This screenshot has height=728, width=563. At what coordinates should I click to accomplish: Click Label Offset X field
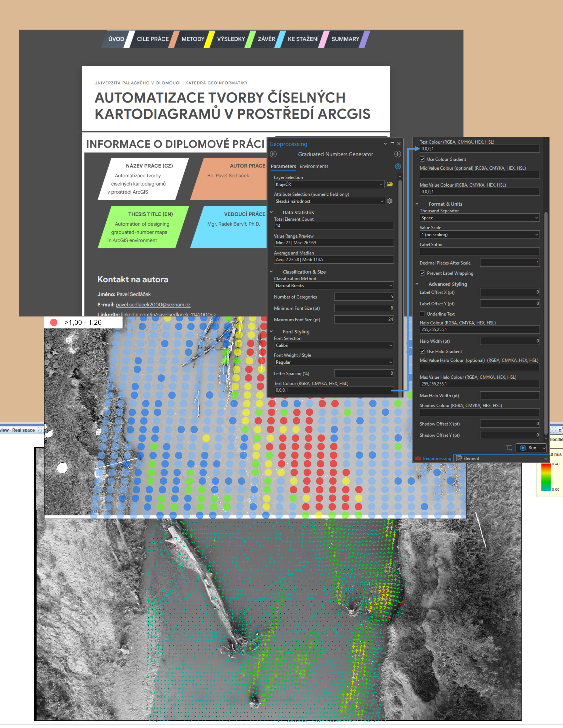coord(510,292)
